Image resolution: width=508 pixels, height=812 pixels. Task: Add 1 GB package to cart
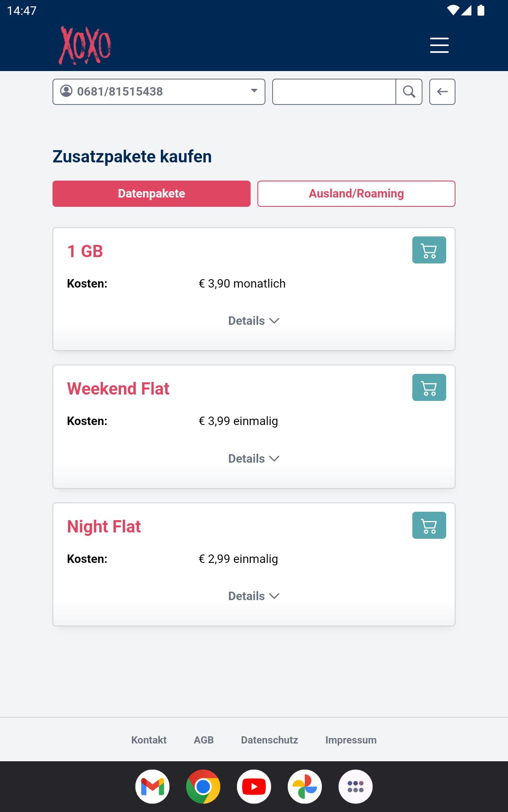click(429, 250)
